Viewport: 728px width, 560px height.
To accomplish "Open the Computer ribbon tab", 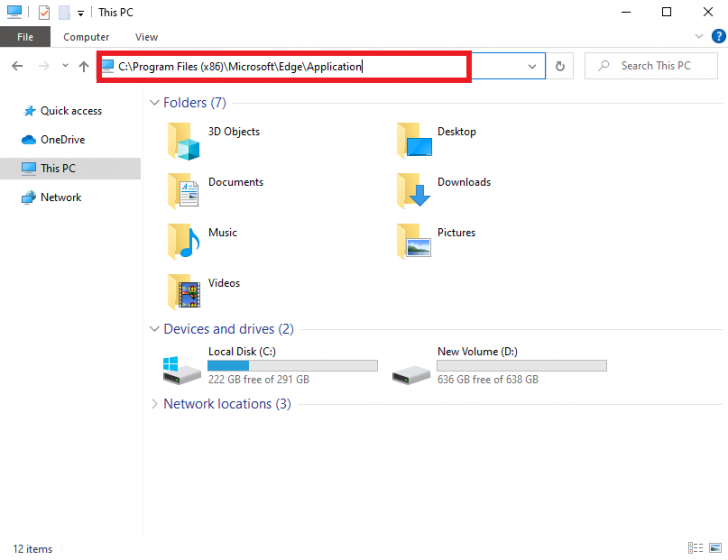I will (x=86, y=37).
